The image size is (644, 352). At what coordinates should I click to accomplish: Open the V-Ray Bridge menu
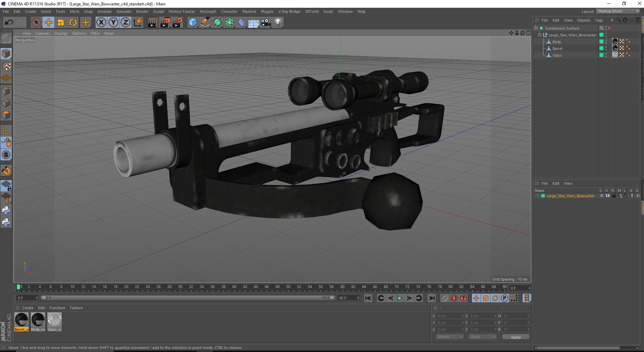coord(289,11)
